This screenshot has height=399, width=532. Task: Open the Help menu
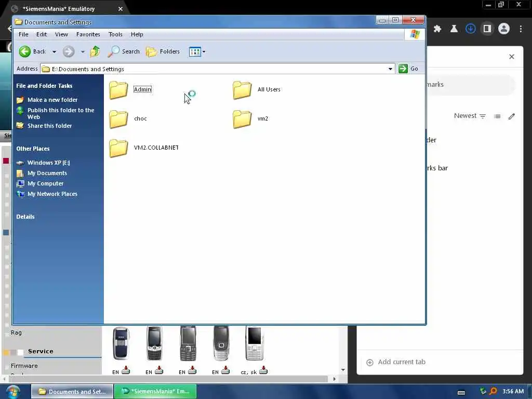(x=137, y=34)
